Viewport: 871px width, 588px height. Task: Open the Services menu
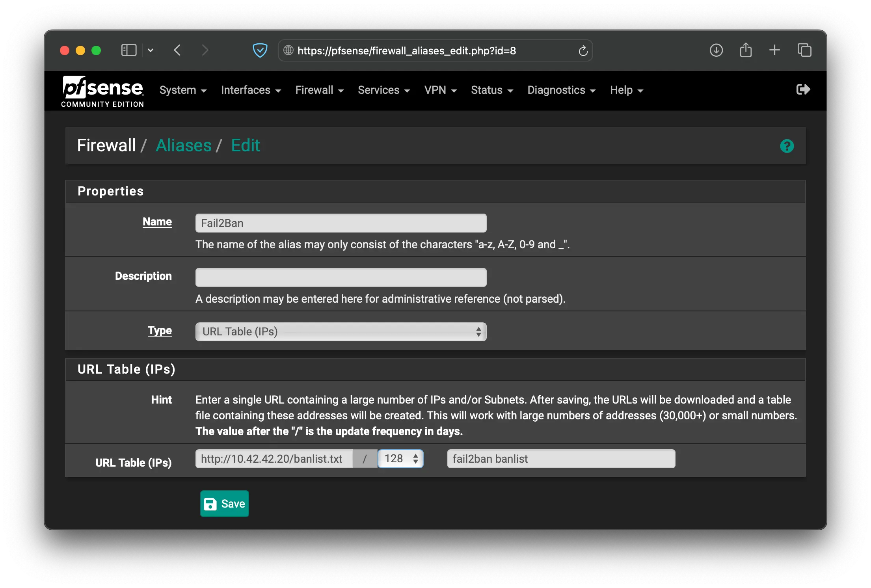tap(383, 90)
